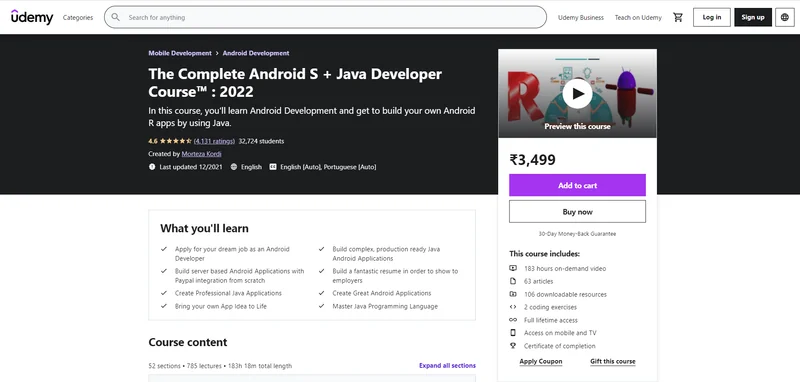Click the What you'll learn heading
The height and width of the screenshot is (382, 800).
[x=204, y=228]
